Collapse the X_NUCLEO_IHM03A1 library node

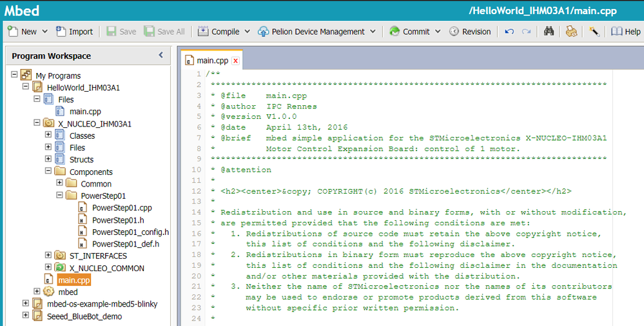click(37, 123)
